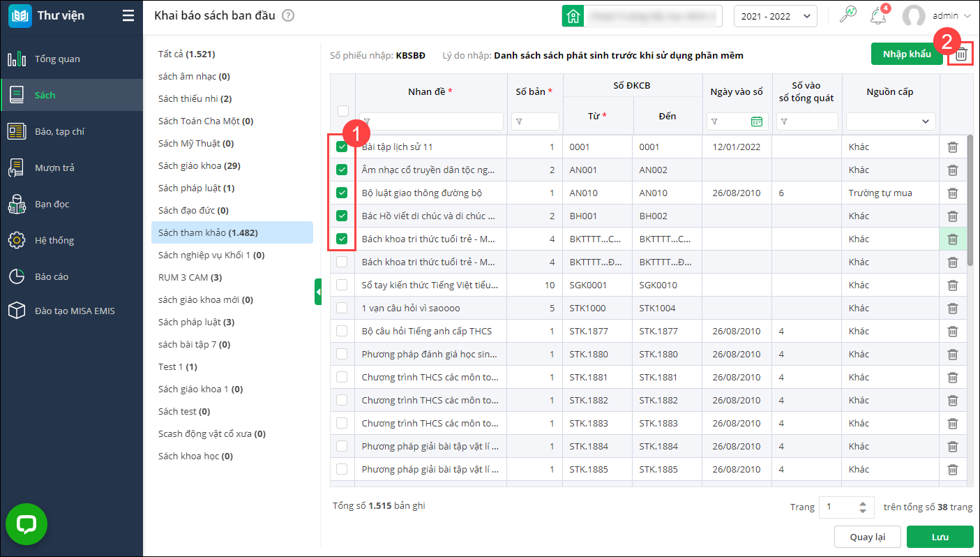Uncheck the Bộ luật giao thông đường bộ row

342,193
